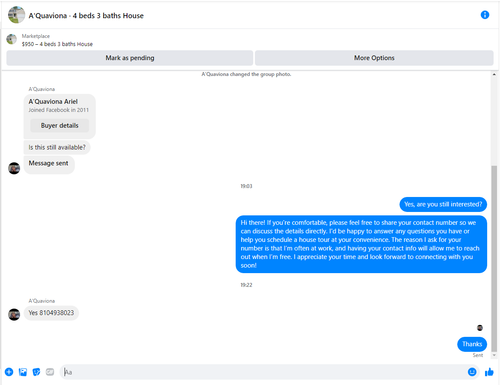The width and height of the screenshot is (500, 385).
Task: Click the scrollbar down arrow
Action: pos(494,355)
